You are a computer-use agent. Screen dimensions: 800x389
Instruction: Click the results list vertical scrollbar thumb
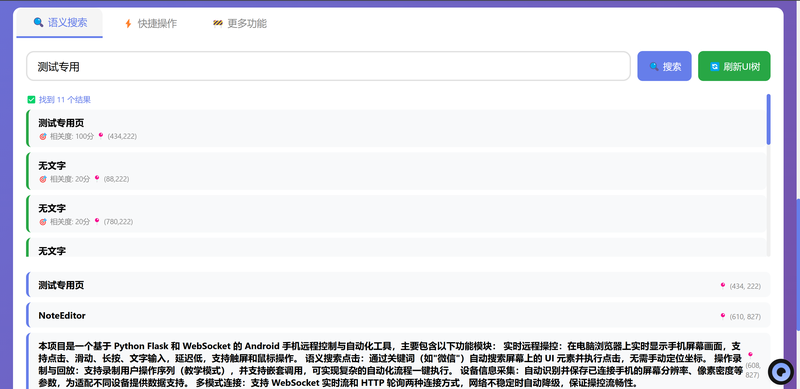tap(768, 119)
